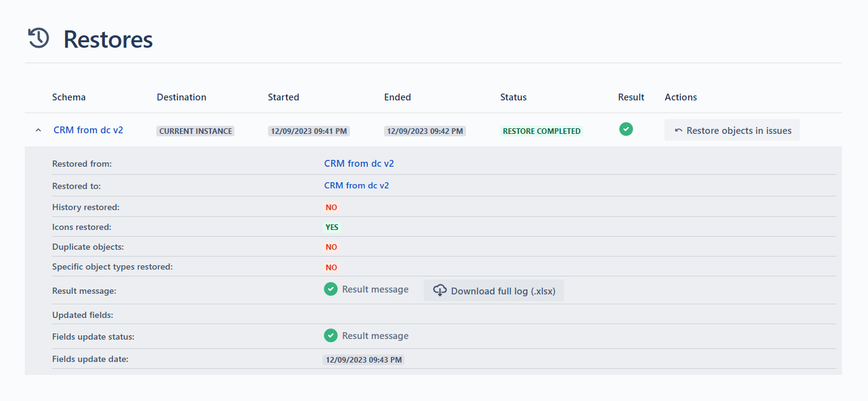
Task: Click the Fields update status green check icon
Action: (331, 335)
